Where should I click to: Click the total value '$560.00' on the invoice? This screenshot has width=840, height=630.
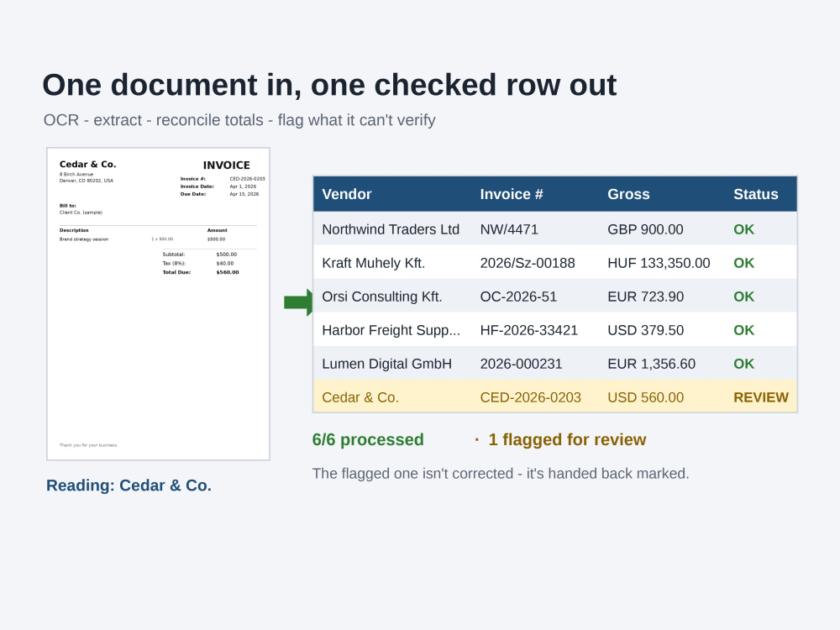pyautogui.click(x=227, y=272)
